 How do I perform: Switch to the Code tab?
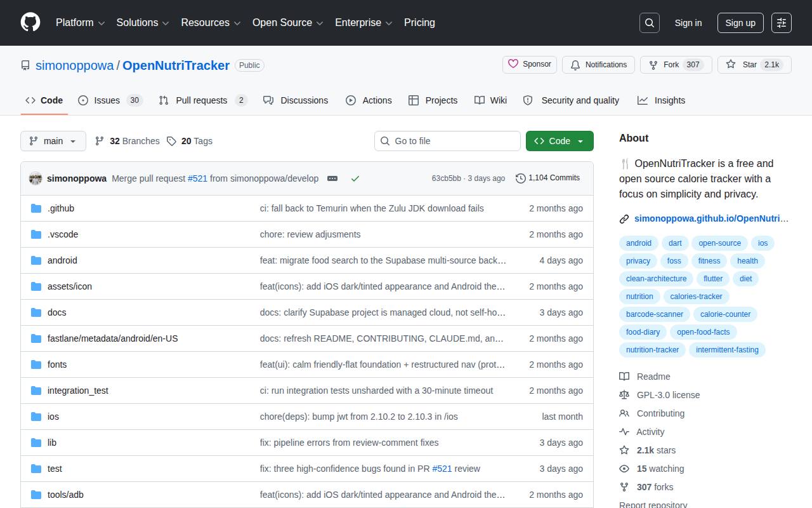pyautogui.click(x=44, y=100)
